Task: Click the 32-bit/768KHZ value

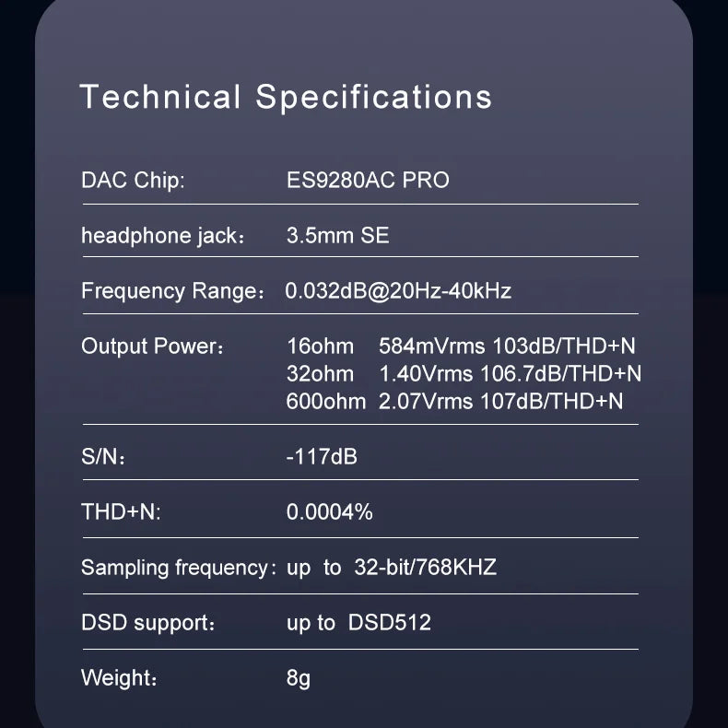Action: point(426,568)
